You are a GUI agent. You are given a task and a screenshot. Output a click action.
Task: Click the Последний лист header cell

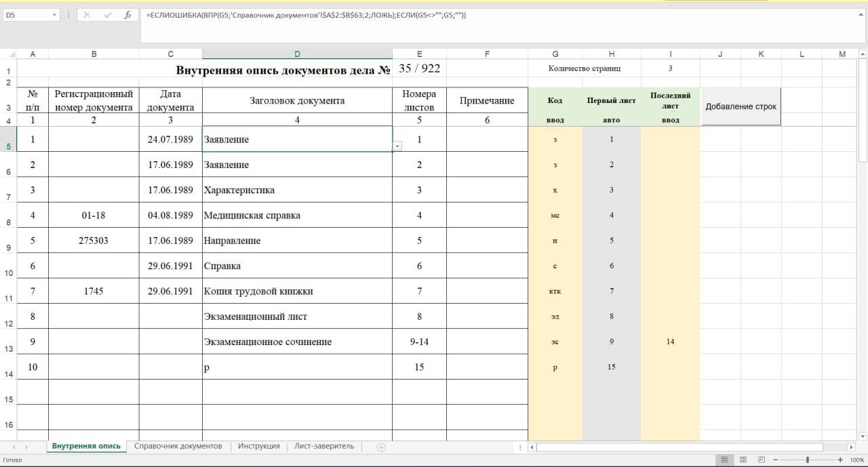670,100
